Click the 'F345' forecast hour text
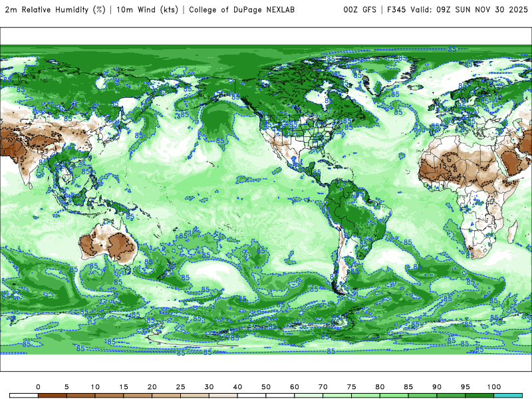This screenshot has width=532, height=399. pyautogui.click(x=396, y=10)
